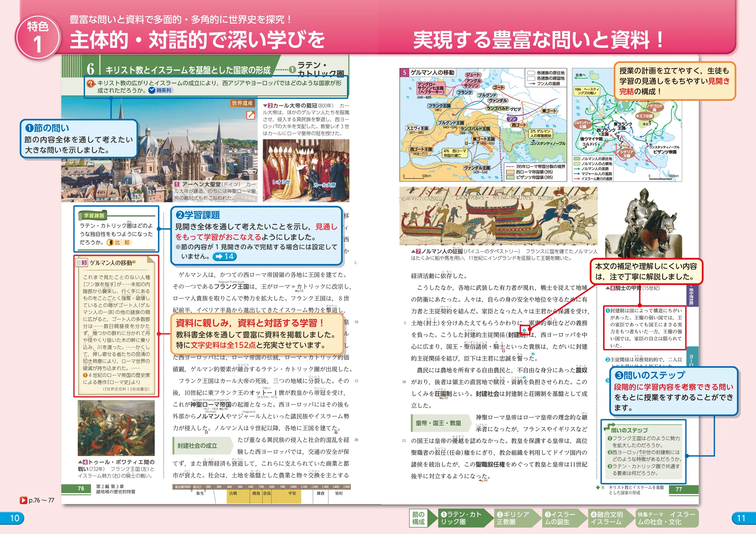Click the 375 ゲルマン人の移動開始 map label
Viewport: 756px width, 534px height.
541,133
